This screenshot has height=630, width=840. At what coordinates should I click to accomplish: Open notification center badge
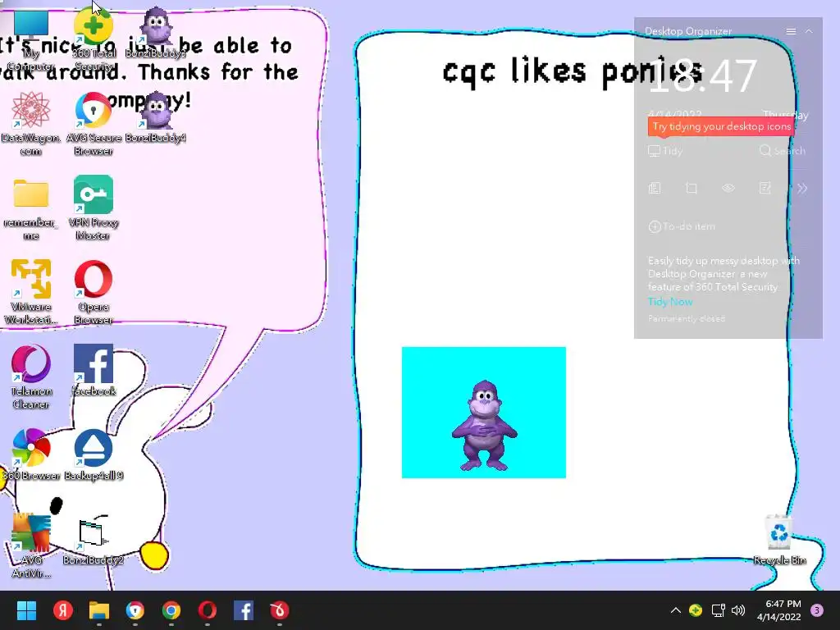817,610
